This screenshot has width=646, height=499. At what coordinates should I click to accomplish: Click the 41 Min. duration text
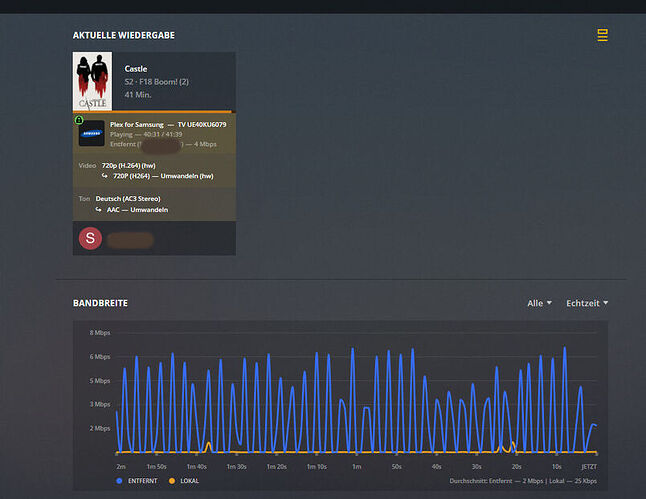138,95
